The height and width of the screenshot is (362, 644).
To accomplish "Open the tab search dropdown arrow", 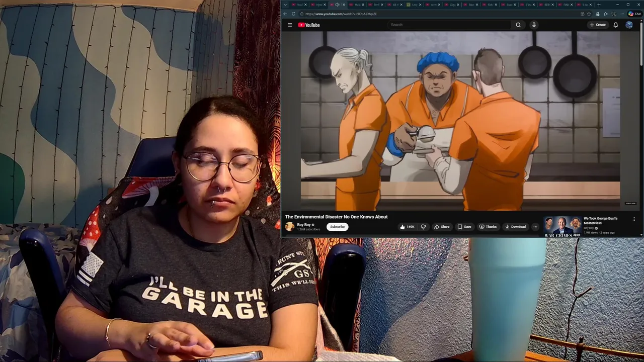I will [285, 5].
